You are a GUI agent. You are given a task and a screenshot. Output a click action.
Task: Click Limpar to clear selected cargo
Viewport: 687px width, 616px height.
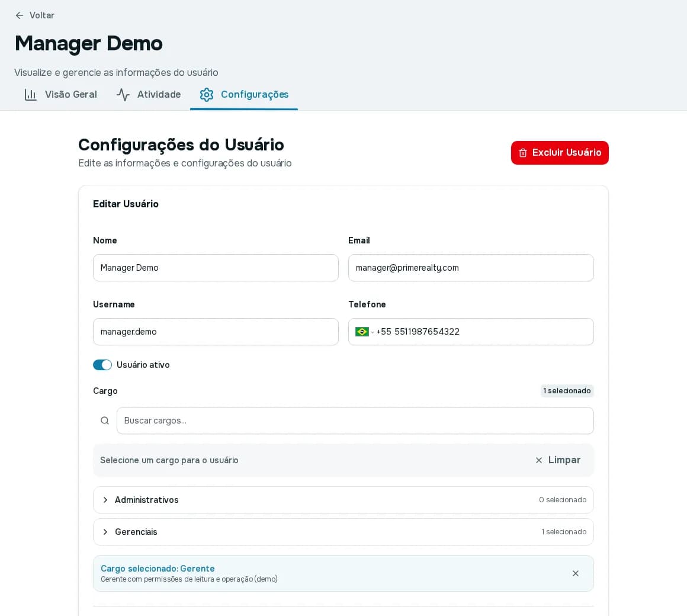click(558, 460)
